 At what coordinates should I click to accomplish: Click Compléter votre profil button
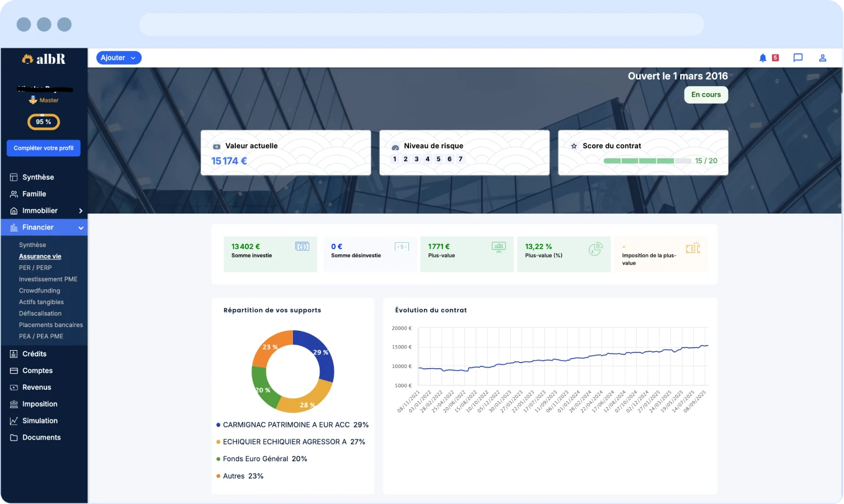43,148
